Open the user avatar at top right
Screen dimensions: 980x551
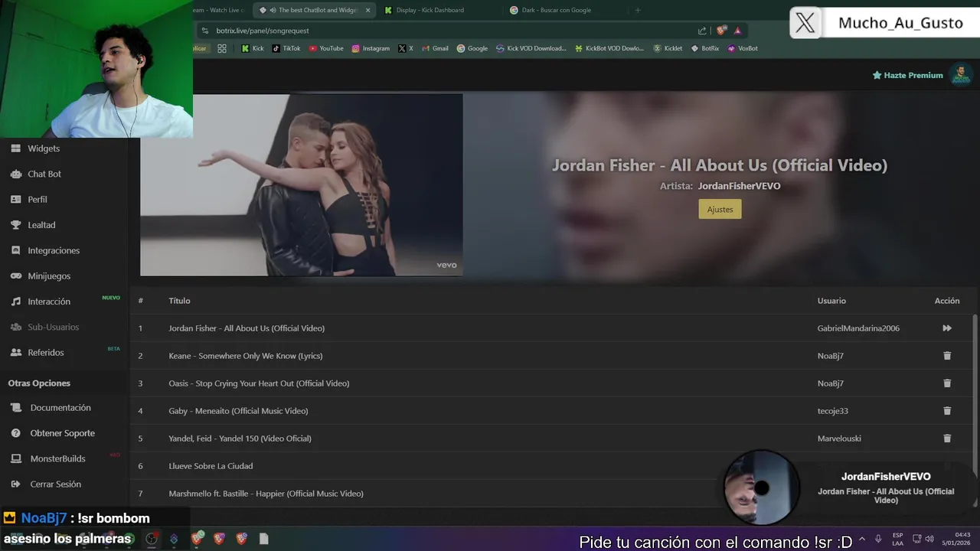click(960, 75)
